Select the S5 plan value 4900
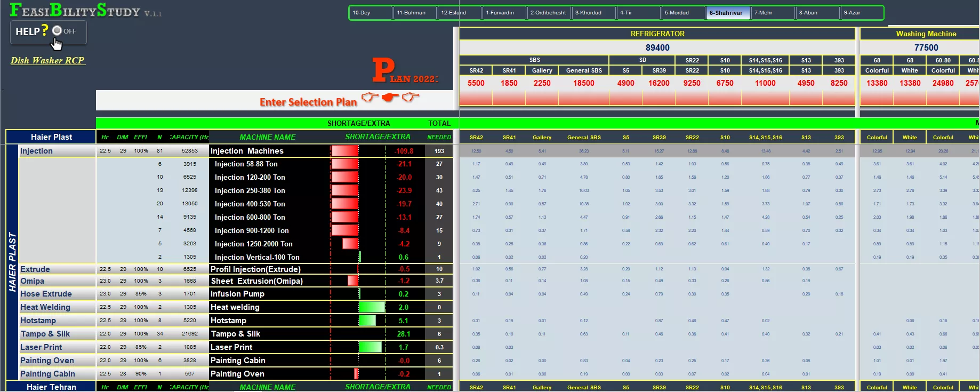Image resolution: width=980 pixels, height=392 pixels. pos(626,83)
